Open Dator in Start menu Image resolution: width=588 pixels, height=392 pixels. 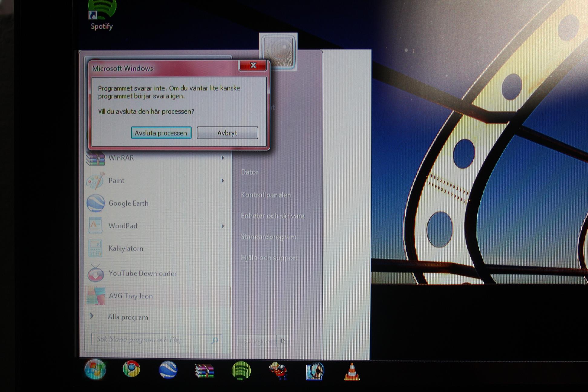click(250, 172)
